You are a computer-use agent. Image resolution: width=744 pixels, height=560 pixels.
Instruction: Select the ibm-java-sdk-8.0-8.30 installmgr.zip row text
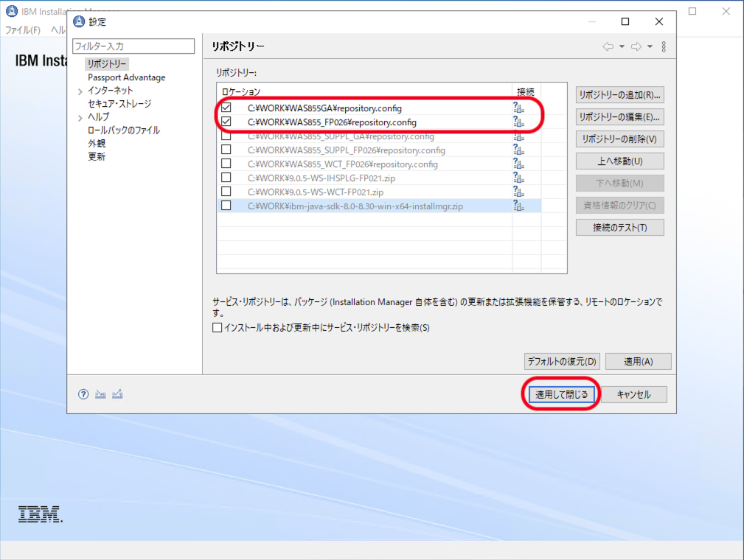coord(355,206)
